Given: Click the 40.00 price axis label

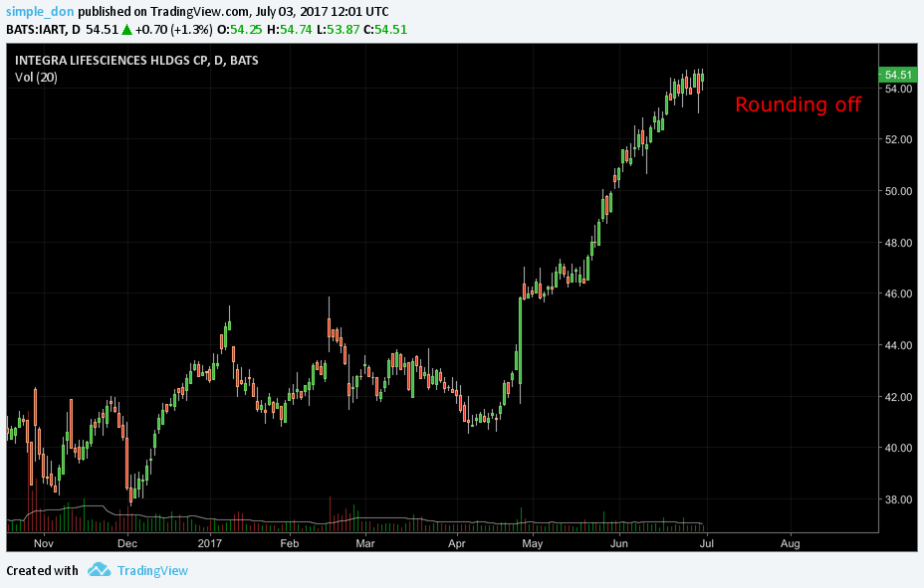Looking at the screenshot, I should click(x=898, y=448).
